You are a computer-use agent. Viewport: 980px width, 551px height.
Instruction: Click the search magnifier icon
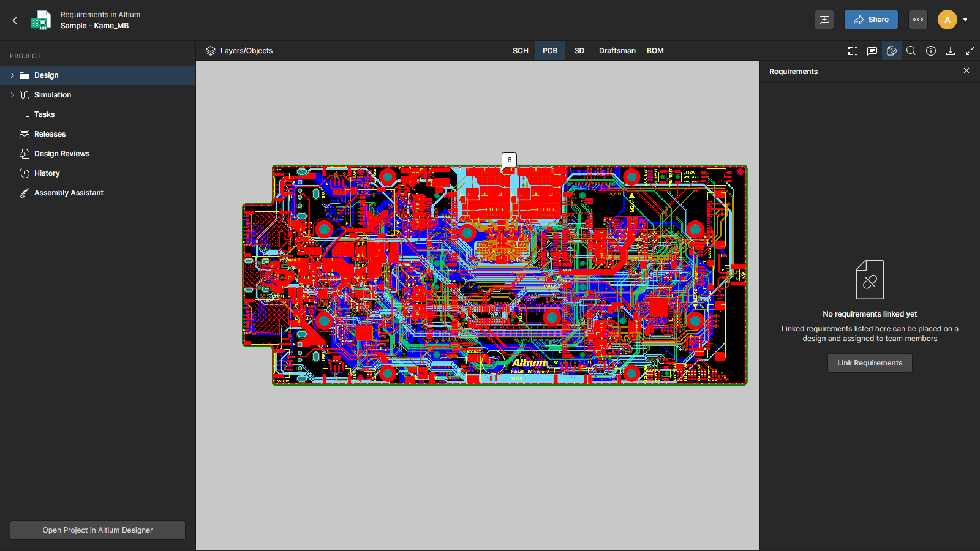911,51
